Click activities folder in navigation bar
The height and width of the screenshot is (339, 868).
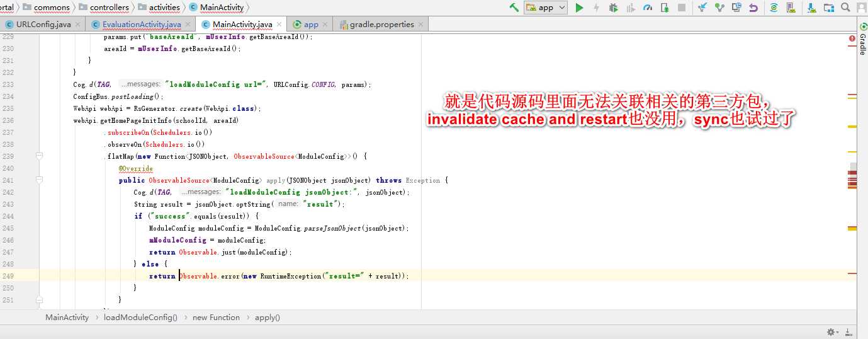(159, 8)
